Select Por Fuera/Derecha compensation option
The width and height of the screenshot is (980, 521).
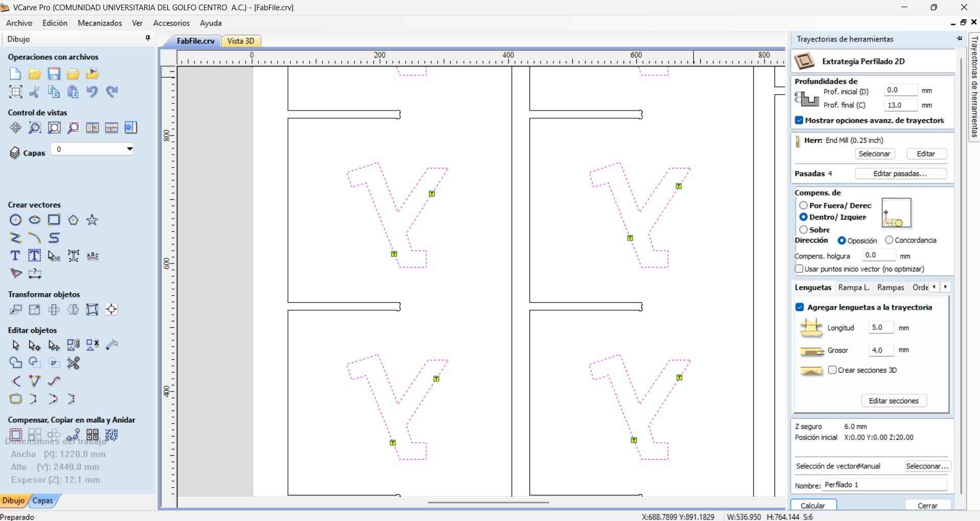point(804,205)
